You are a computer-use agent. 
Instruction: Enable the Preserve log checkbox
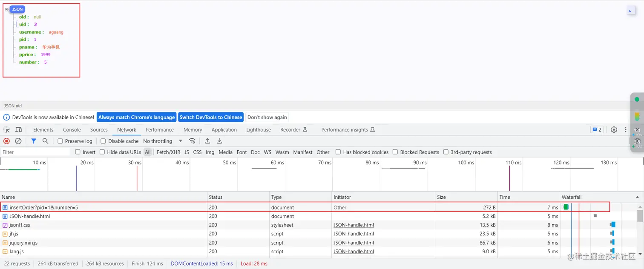point(60,141)
